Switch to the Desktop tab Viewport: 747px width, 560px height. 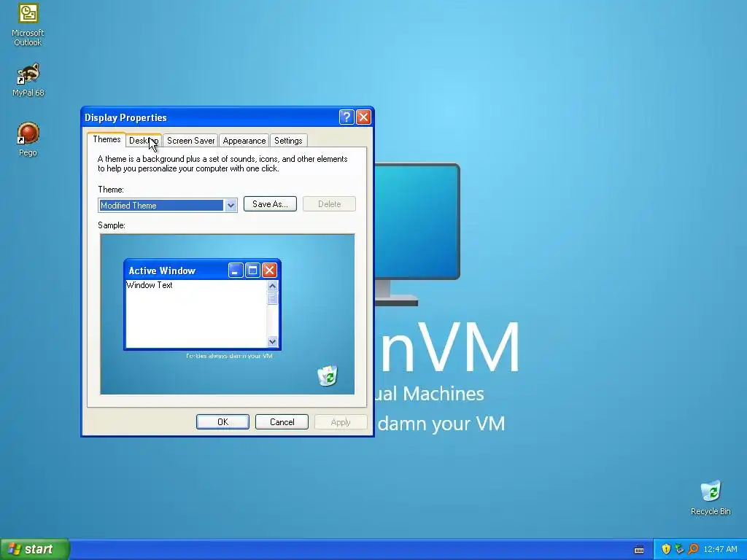pyautogui.click(x=144, y=141)
